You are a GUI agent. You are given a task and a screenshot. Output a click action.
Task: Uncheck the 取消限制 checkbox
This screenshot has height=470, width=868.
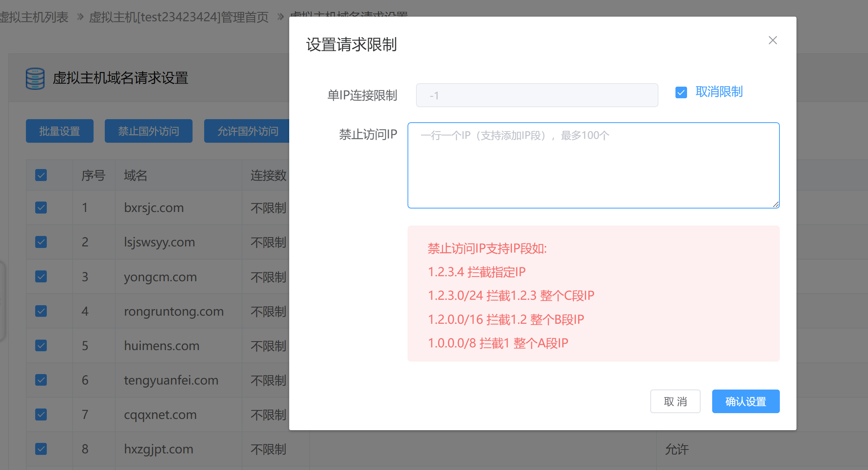tap(681, 92)
